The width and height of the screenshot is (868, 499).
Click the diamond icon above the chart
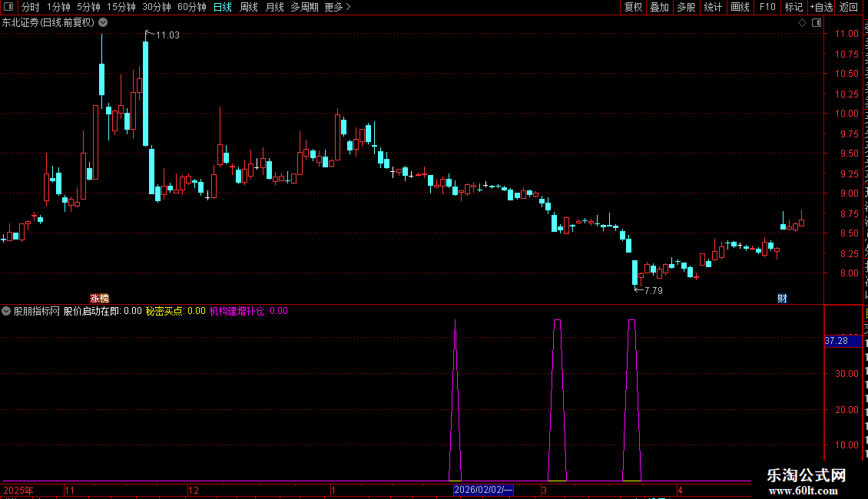(x=802, y=23)
